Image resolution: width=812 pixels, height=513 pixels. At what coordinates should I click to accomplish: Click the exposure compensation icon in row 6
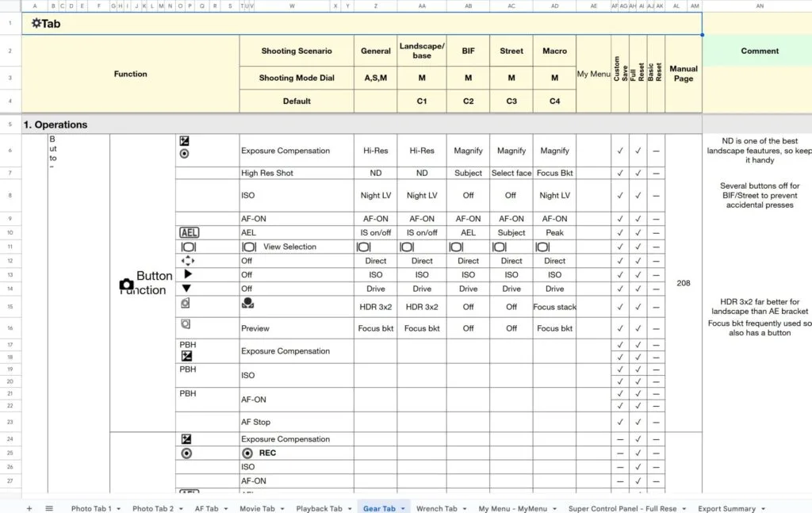pyautogui.click(x=184, y=141)
